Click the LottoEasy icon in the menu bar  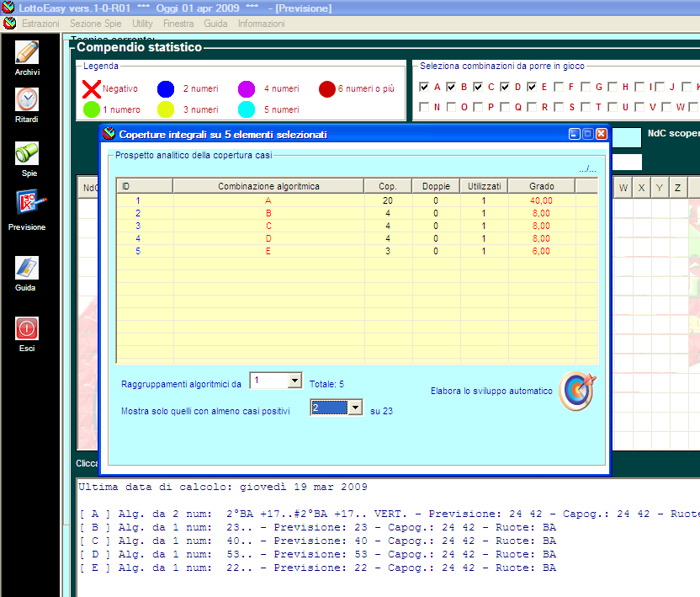tap(9, 24)
